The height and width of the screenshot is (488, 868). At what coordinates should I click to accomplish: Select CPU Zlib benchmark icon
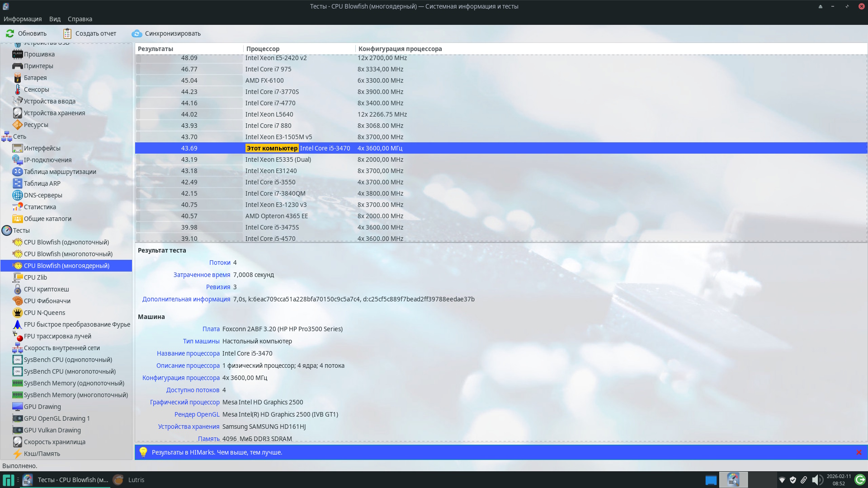point(18,277)
